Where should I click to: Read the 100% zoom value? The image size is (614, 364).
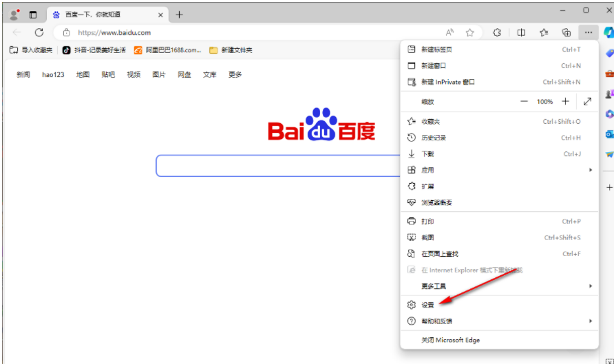[544, 101]
